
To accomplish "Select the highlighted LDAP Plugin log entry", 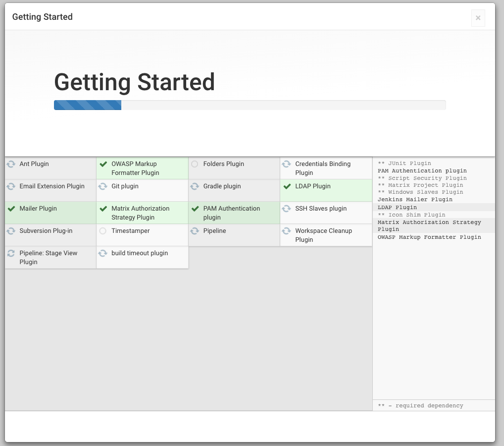I will coord(434,207).
